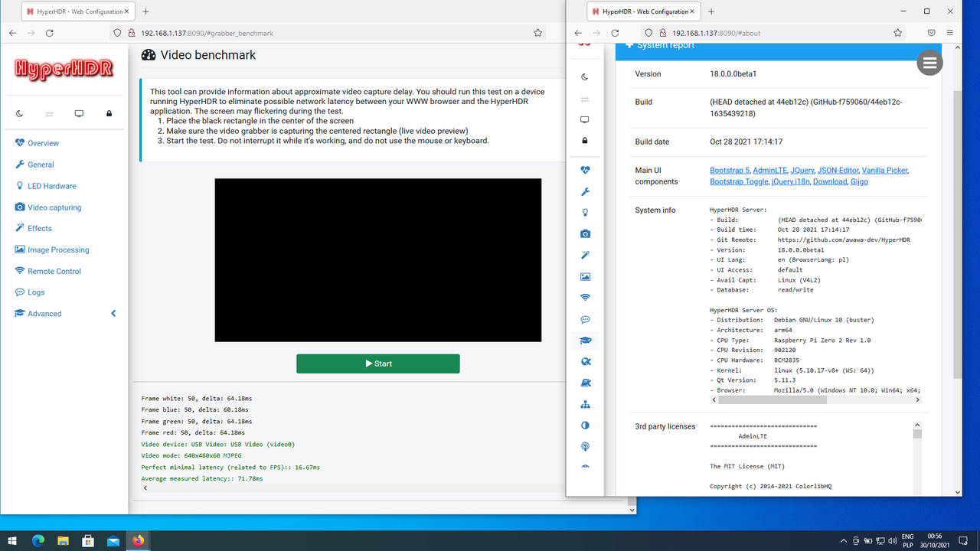Open General settings in the left sidebar

click(34, 165)
